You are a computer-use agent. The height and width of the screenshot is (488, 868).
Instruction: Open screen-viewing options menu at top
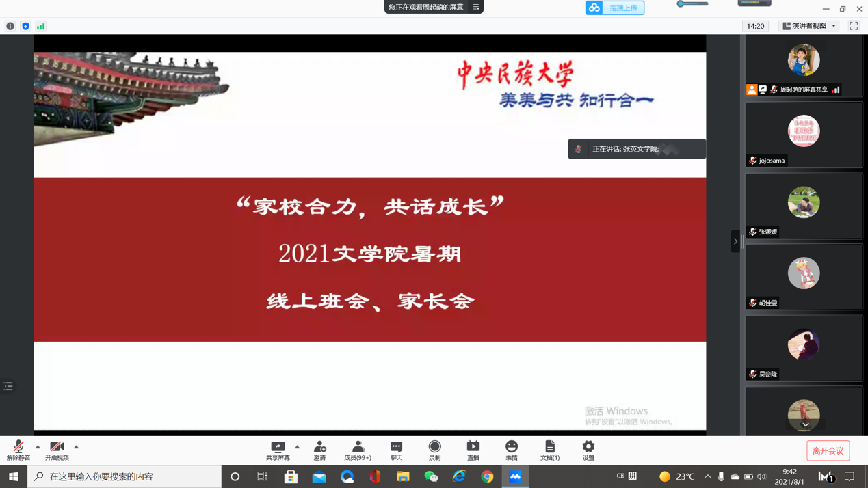(x=476, y=7)
